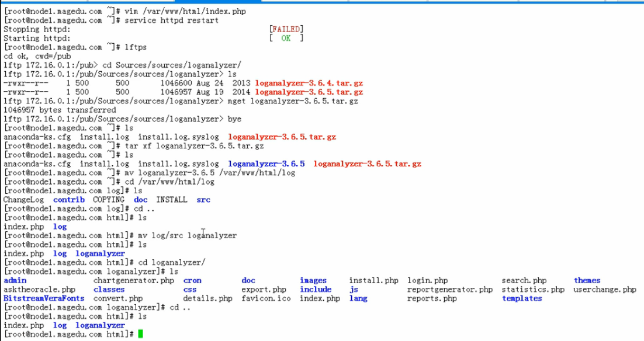The image size is (644, 341).
Task: Select favicon.ico file name
Action: pos(266,299)
